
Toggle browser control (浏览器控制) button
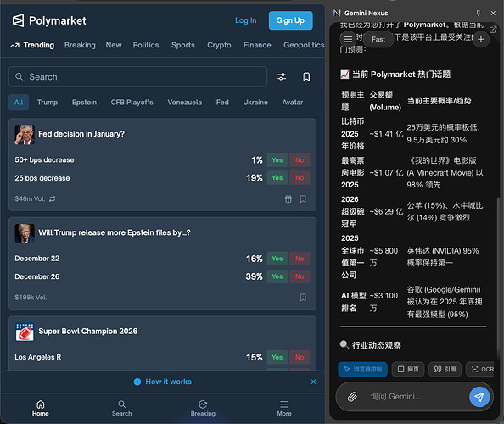[363, 369]
